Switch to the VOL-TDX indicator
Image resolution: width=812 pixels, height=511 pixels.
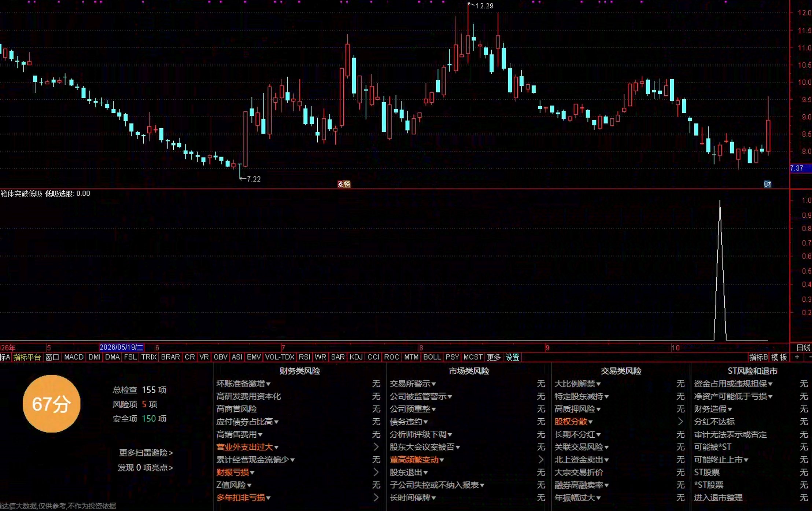point(280,357)
